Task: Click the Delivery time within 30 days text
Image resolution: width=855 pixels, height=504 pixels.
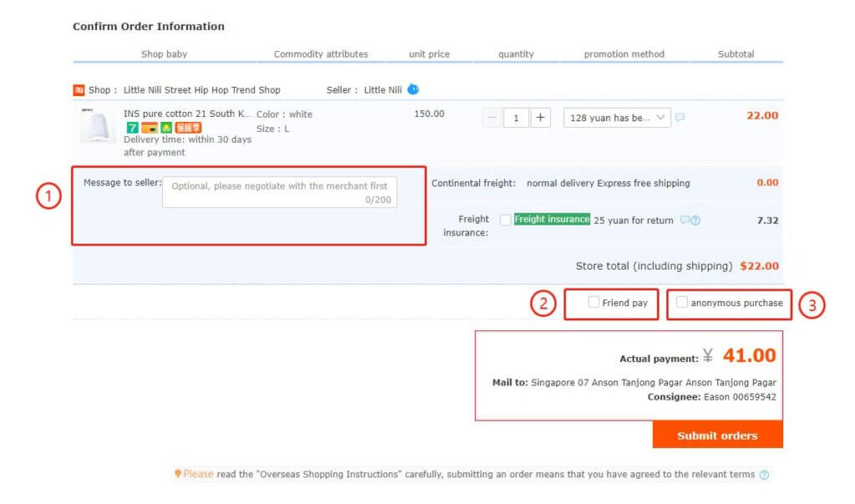Action: [x=188, y=146]
